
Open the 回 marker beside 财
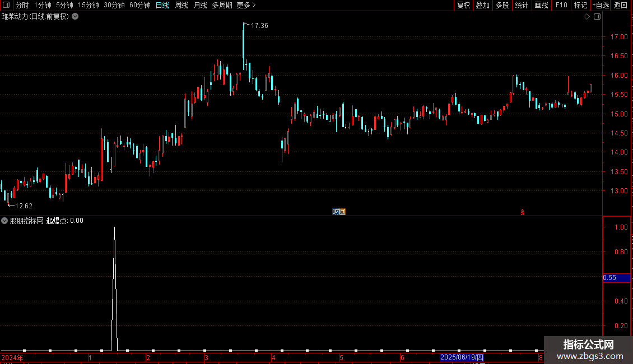pyautogui.click(x=342, y=212)
